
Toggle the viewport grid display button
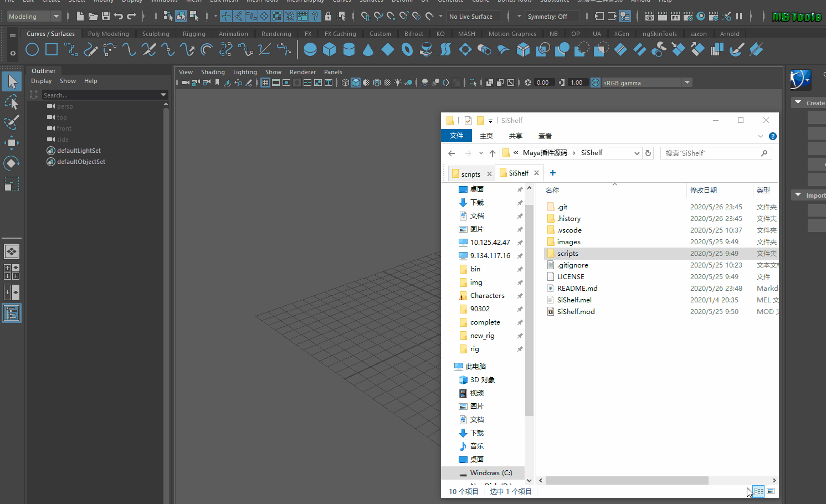pyautogui.click(x=265, y=83)
